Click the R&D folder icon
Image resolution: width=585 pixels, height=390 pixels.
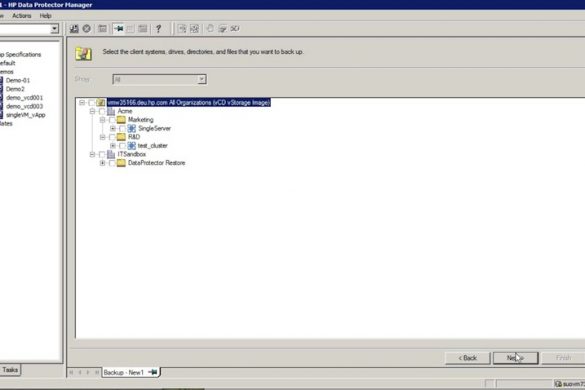[121, 137]
